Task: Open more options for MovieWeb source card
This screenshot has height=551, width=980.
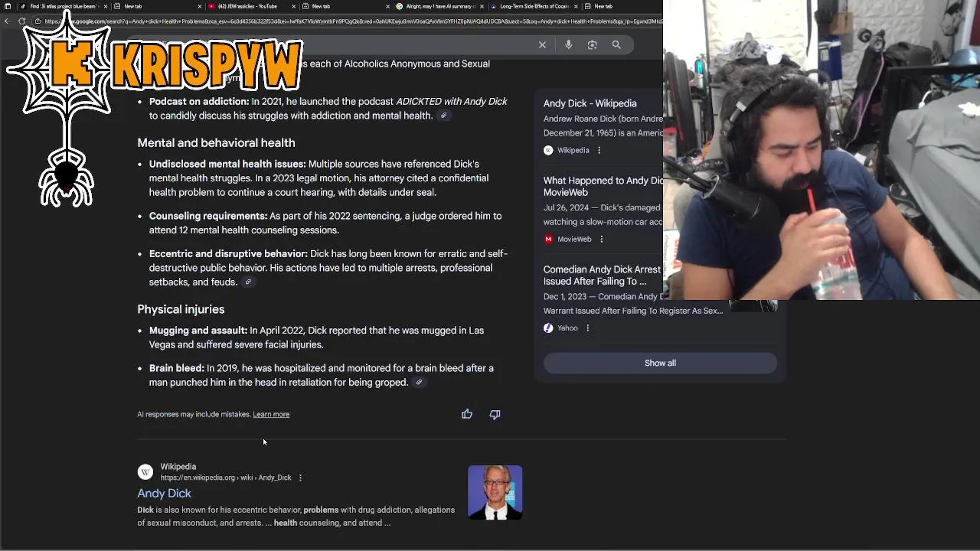Action: tap(601, 240)
